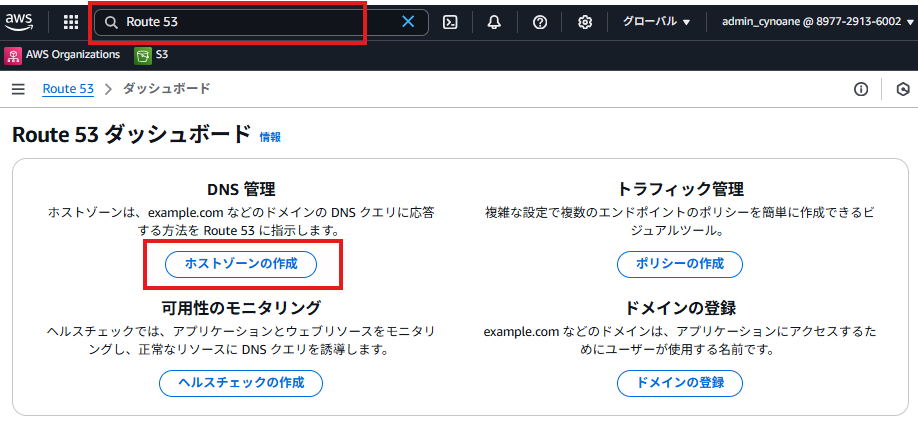Click the ポリシーの作成 button

click(680, 264)
